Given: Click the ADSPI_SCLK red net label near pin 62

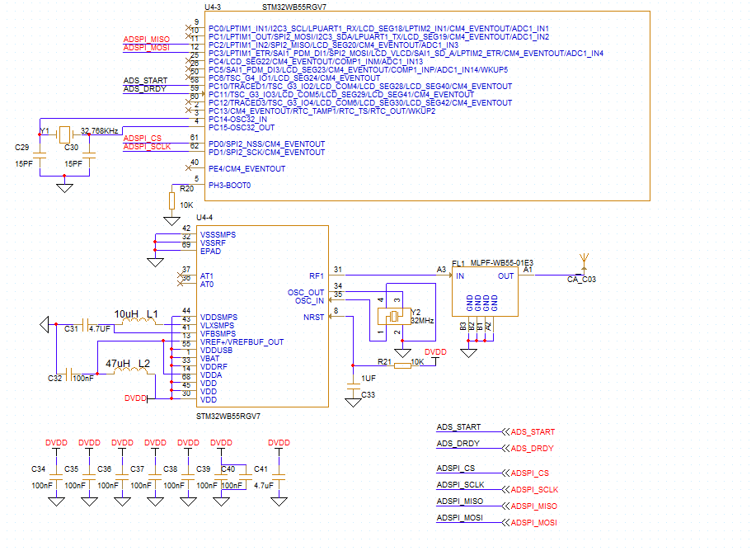Looking at the screenshot, I should [x=147, y=146].
